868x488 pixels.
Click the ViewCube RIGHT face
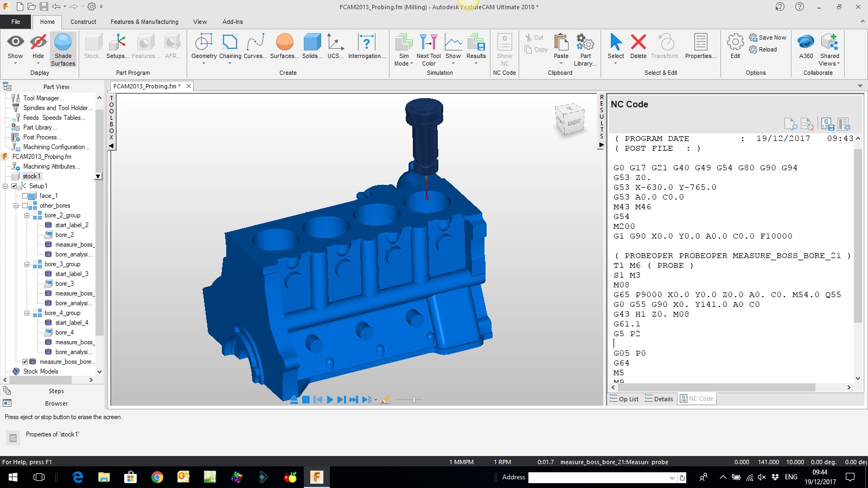[x=573, y=123]
